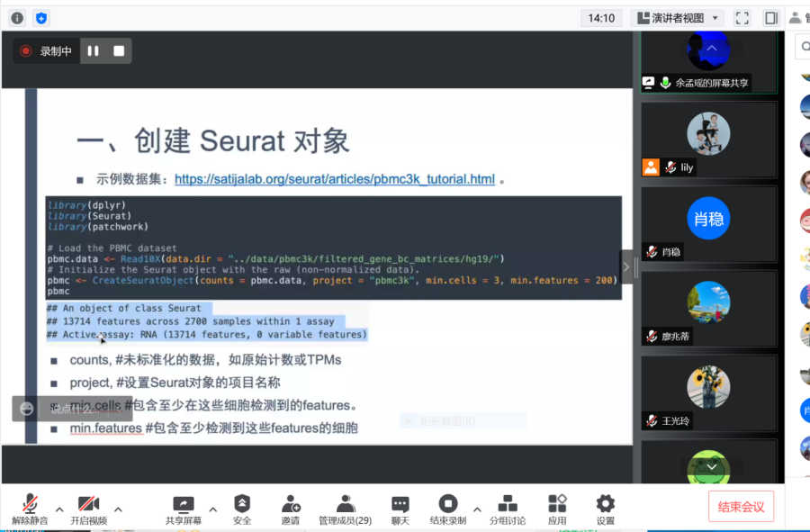Image resolution: width=810 pixels, height=532 pixels.
Task: Open 设置 settings gear
Action: point(606,509)
